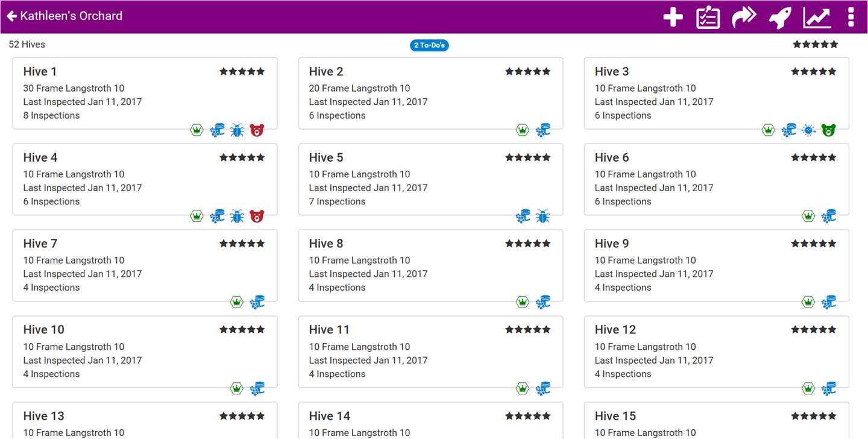868x439 pixels.
Task: Click the green bear icon on Hive 3
Action: tap(829, 130)
